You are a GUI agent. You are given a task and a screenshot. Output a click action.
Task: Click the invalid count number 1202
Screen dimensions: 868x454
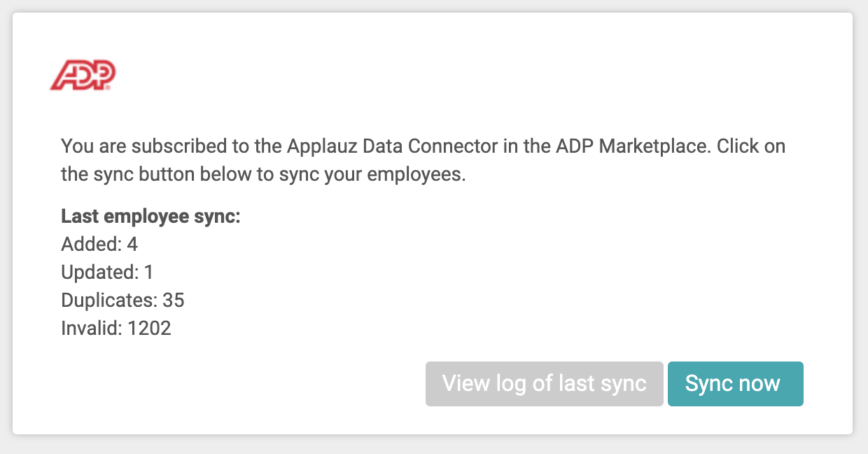coord(150,329)
